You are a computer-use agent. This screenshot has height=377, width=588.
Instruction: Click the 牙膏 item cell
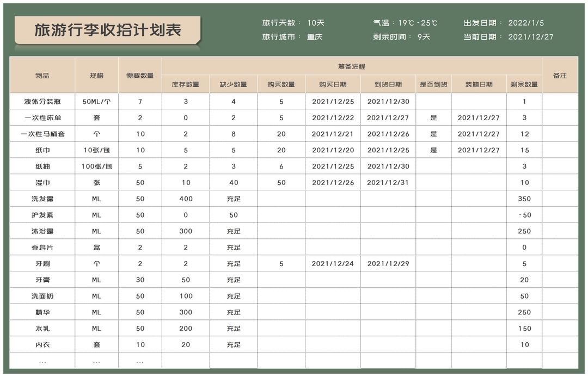pyautogui.click(x=42, y=280)
